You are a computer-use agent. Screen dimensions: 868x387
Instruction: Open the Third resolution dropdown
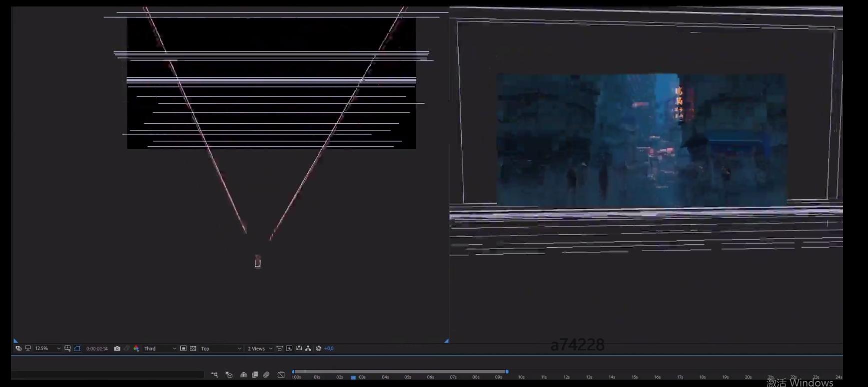pos(160,349)
